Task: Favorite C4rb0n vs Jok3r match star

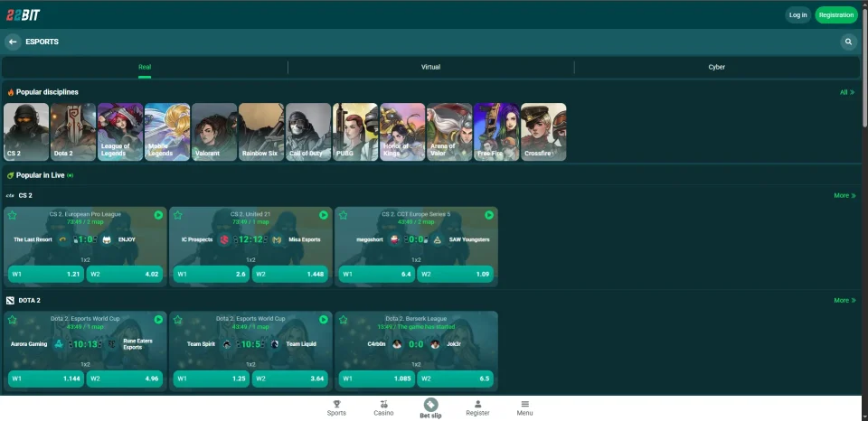Action: pyautogui.click(x=344, y=320)
